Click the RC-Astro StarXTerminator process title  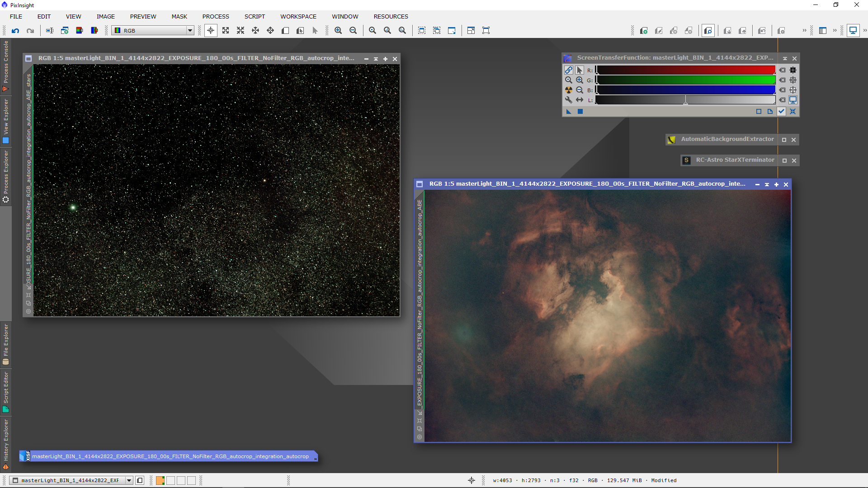coord(735,160)
